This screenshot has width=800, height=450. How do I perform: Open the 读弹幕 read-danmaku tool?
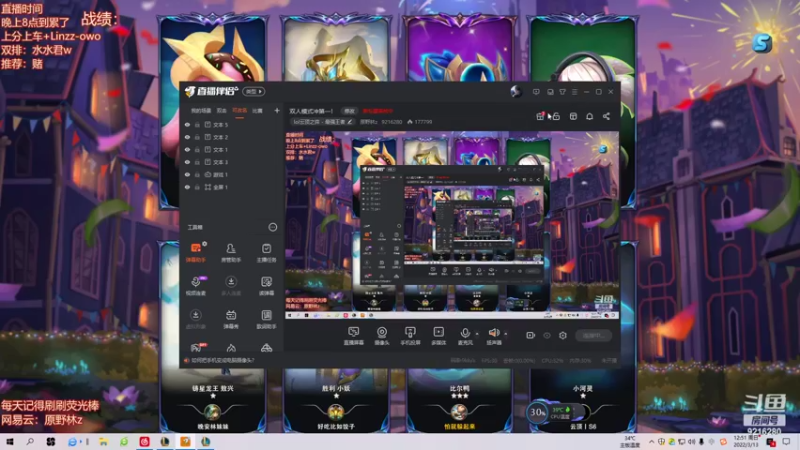pos(266,286)
